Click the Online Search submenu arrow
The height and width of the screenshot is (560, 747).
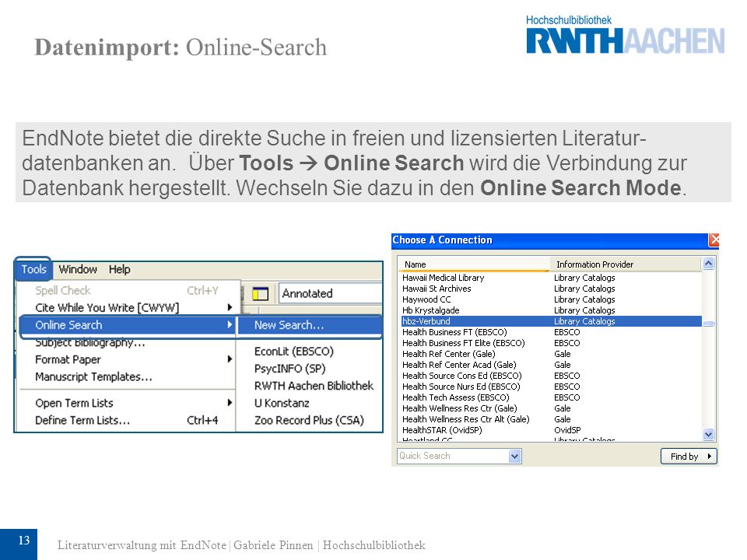[x=230, y=325]
